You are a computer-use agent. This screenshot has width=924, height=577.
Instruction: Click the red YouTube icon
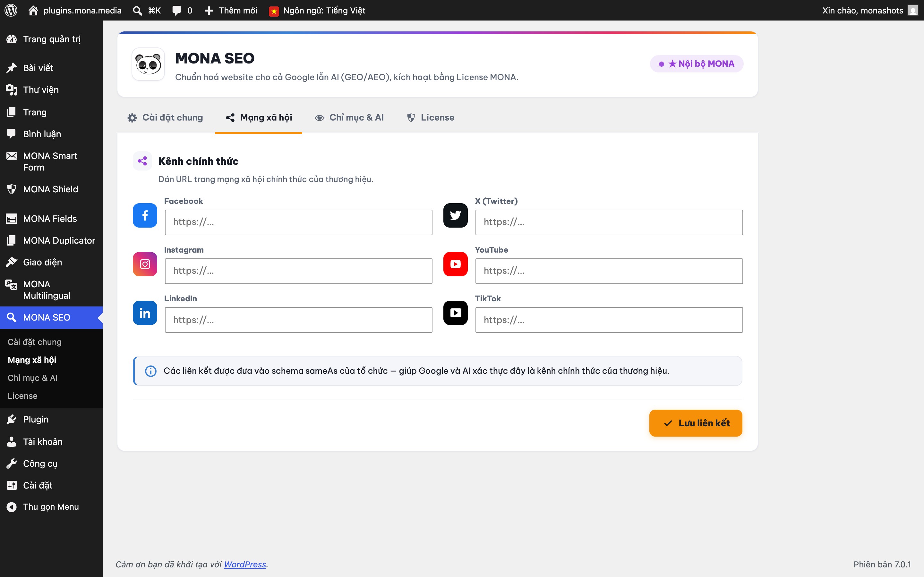pos(455,264)
